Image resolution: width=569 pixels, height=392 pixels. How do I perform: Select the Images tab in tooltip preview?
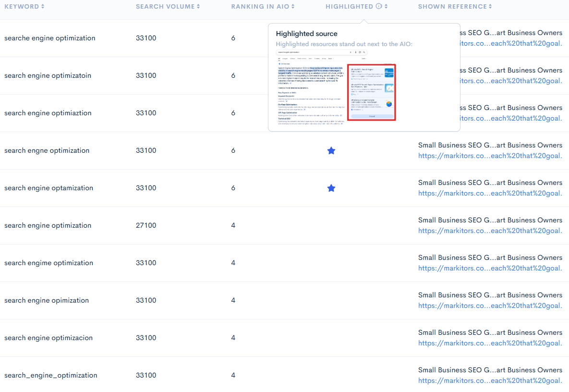pos(284,59)
